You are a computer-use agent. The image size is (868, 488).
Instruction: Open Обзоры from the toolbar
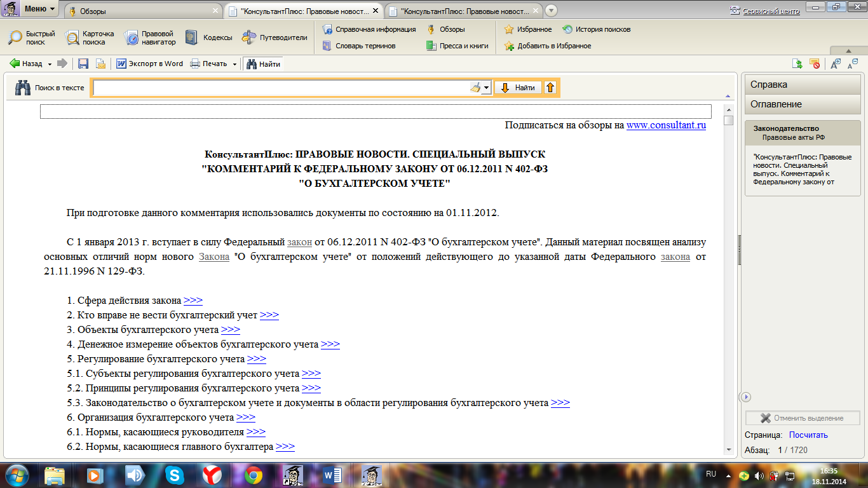[x=446, y=29]
